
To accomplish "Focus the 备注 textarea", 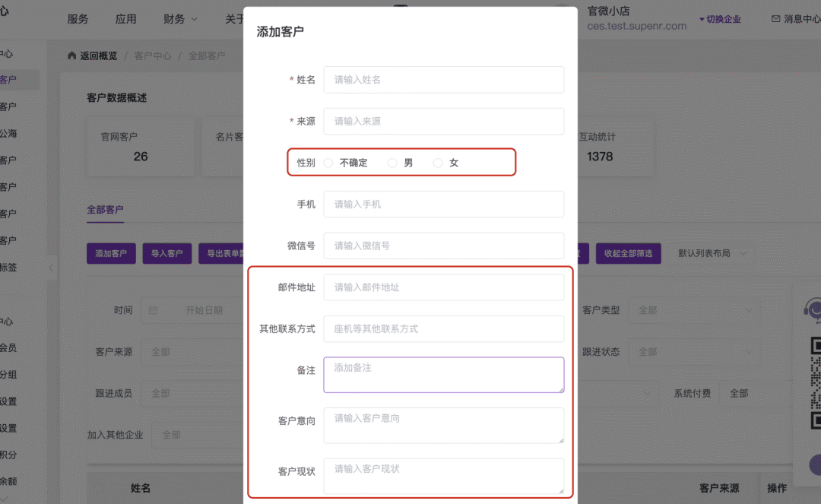I will 443,375.
